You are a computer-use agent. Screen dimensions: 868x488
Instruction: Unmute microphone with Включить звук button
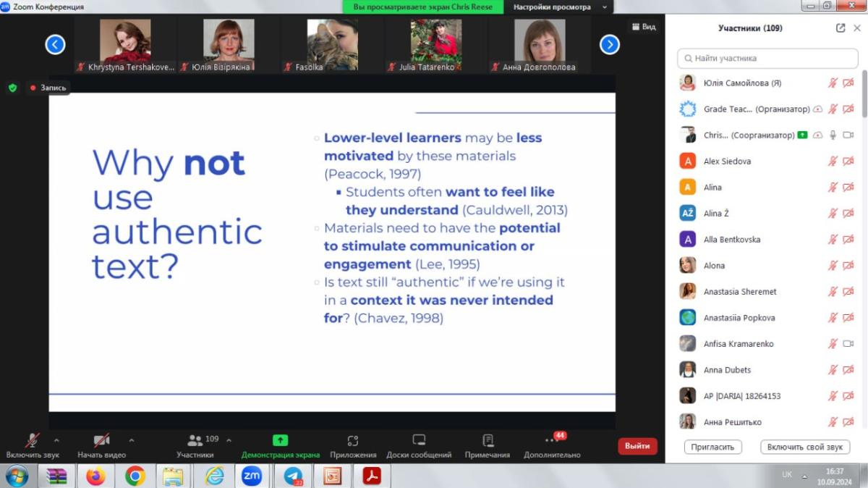33,441
